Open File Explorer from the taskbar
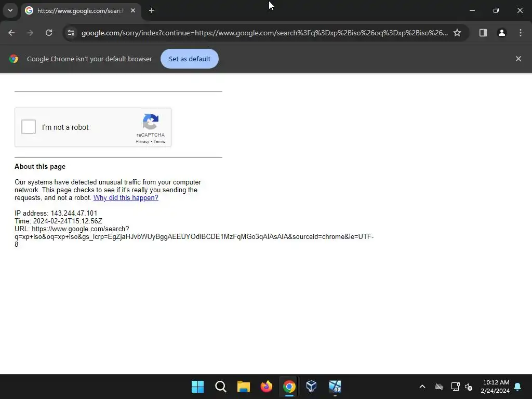532x399 pixels. (244, 387)
